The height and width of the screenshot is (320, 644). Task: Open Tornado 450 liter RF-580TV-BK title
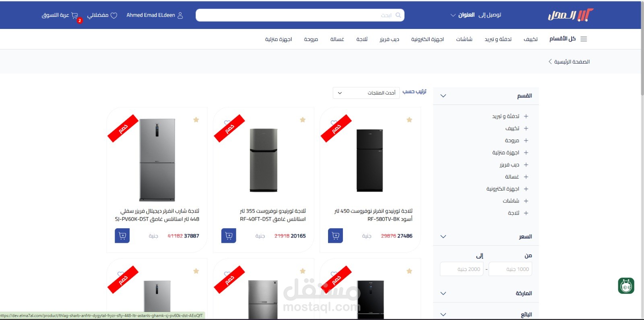(x=373, y=215)
